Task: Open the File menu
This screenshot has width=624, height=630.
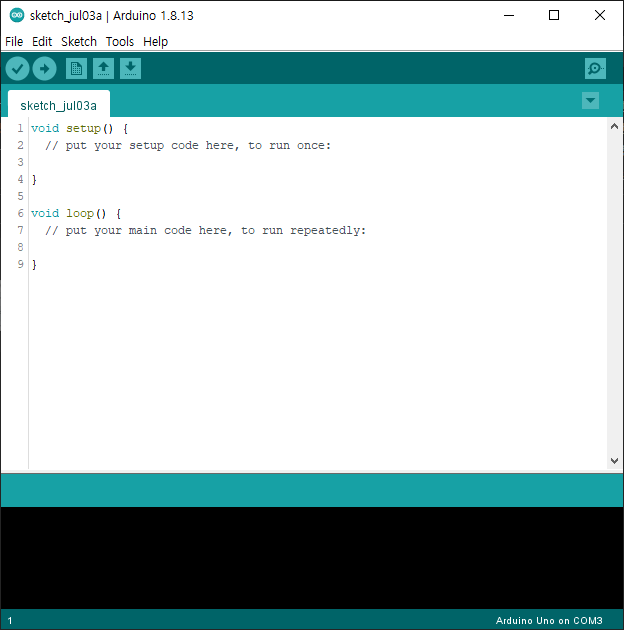Action: [x=14, y=41]
